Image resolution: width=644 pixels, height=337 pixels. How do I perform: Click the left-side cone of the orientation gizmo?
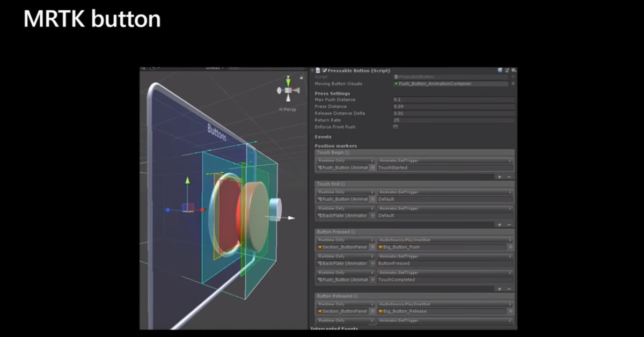[280, 91]
